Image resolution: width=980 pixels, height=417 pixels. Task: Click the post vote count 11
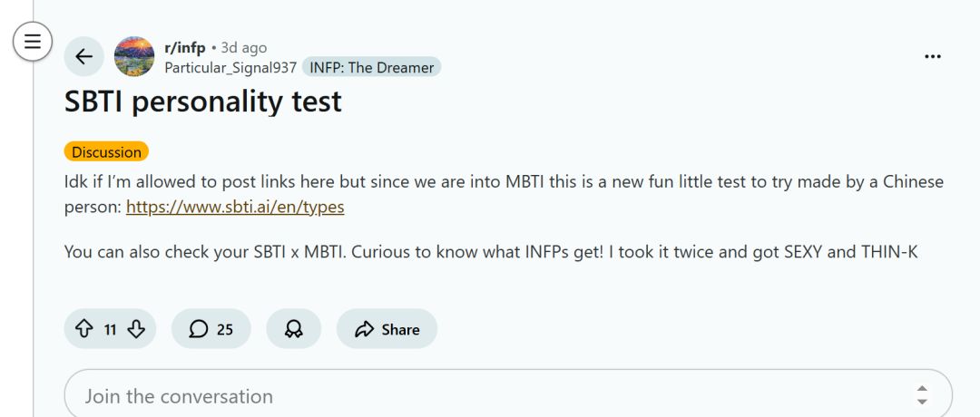pos(110,330)
